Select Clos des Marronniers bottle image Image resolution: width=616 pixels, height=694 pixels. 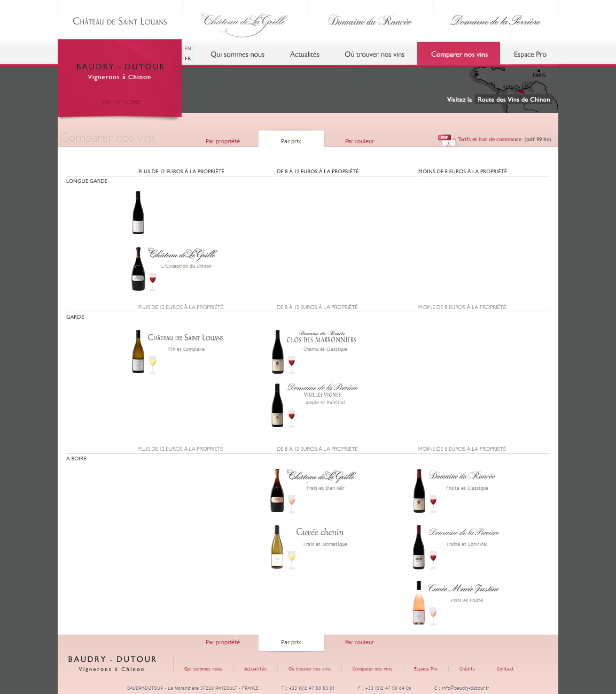(277, 351)
